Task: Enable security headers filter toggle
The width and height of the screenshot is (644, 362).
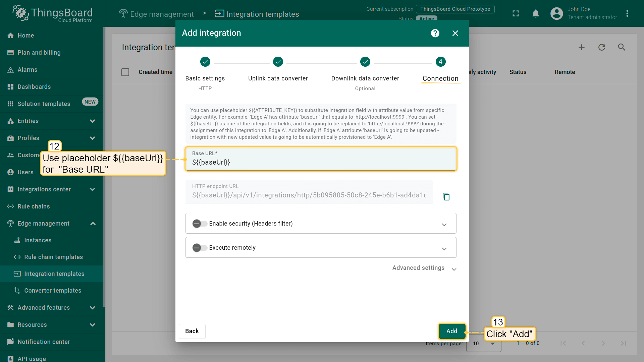Action: coord(200,224)
